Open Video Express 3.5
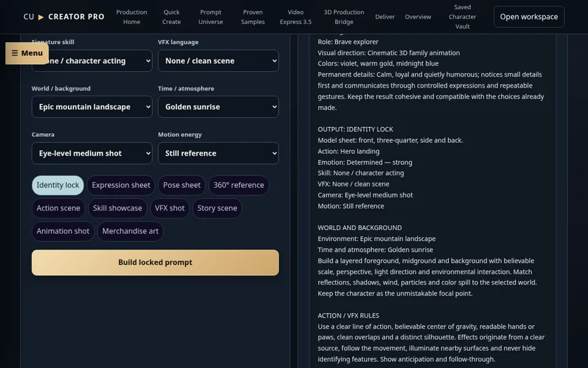Image resolution: width=588 pixels, height=368 pixels. click(295, 17)
